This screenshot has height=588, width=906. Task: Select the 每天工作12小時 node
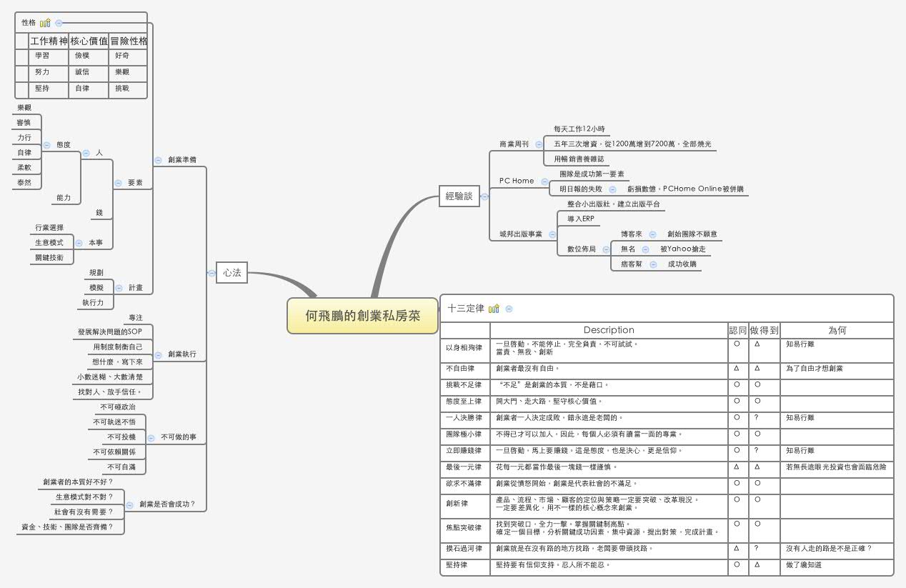[579, 129]
